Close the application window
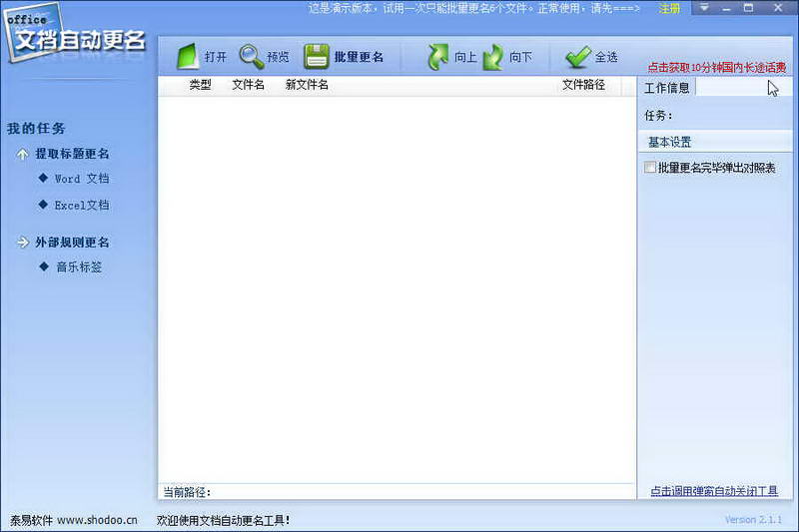Viewport: 799px width, 532px height. [778, 8]
